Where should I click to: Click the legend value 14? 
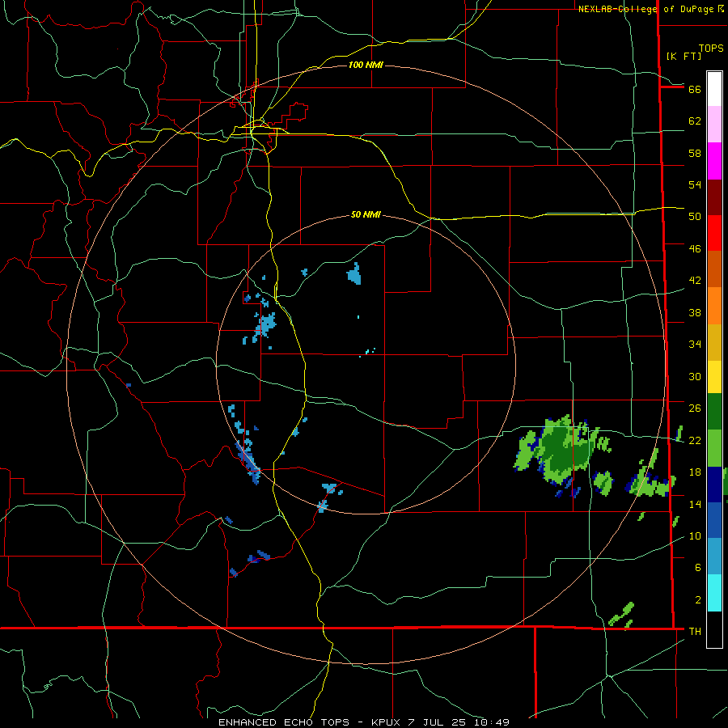tap(695, 504)
